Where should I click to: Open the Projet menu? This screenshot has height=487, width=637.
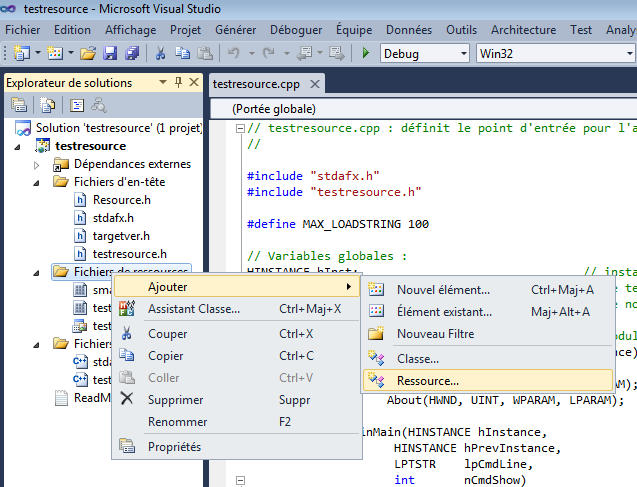click(x=185, y=30)
